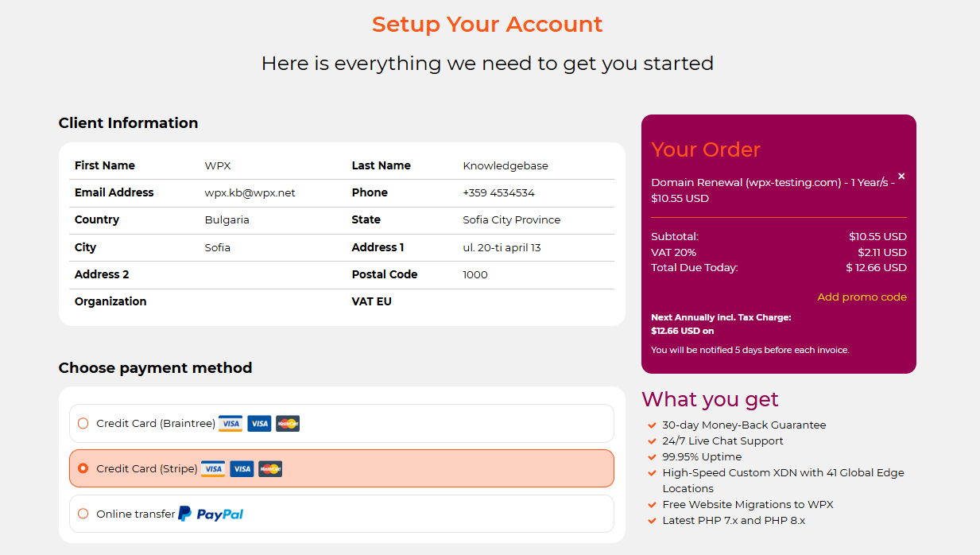Click the First Name value WPX

(218, 166)
